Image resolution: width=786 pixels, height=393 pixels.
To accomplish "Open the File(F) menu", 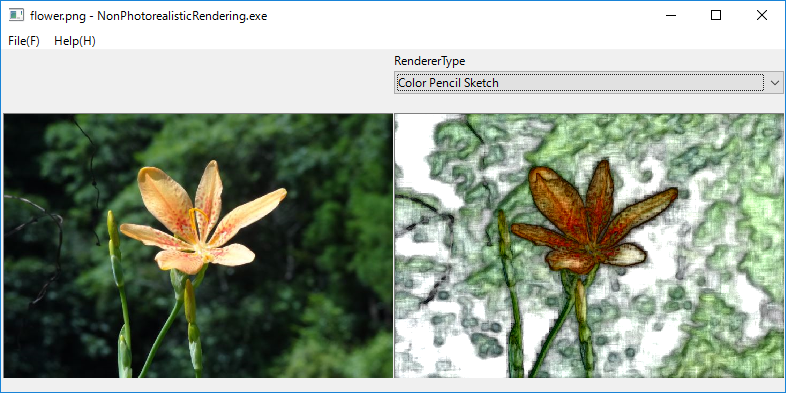I will pyautogui.click(x=24, y=41).
